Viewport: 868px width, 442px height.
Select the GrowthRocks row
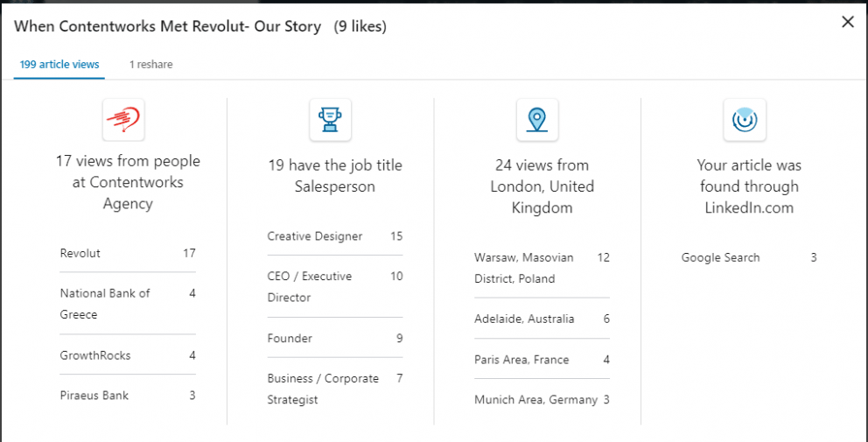(x=128, y=355)
